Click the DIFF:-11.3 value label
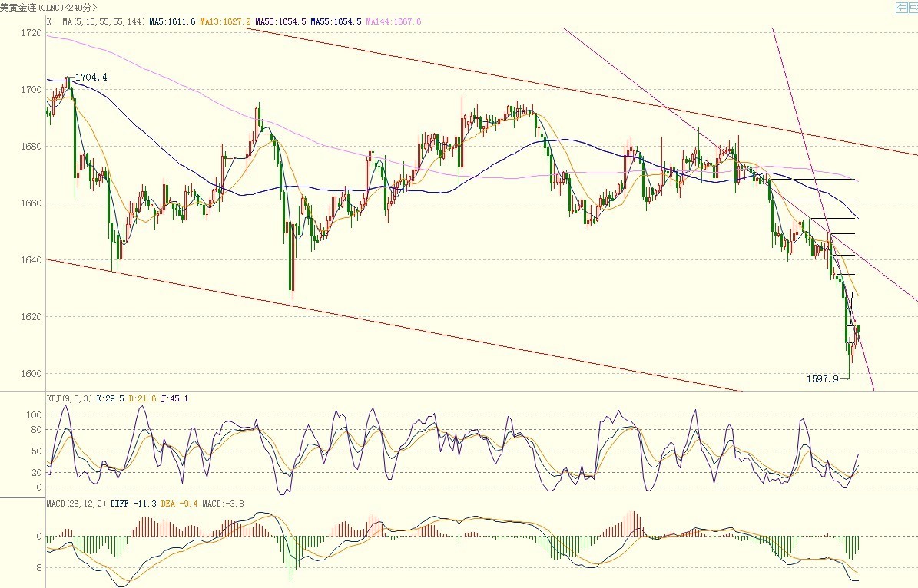 (x=134, y=504)
